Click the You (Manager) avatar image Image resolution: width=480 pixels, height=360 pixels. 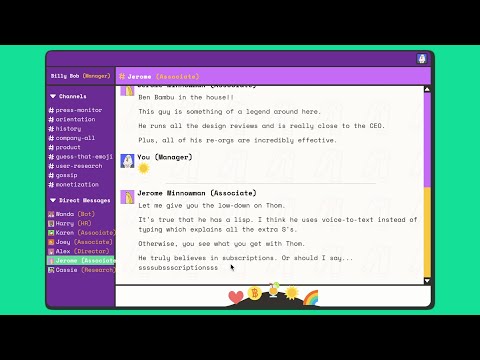[x=127, y=161]
